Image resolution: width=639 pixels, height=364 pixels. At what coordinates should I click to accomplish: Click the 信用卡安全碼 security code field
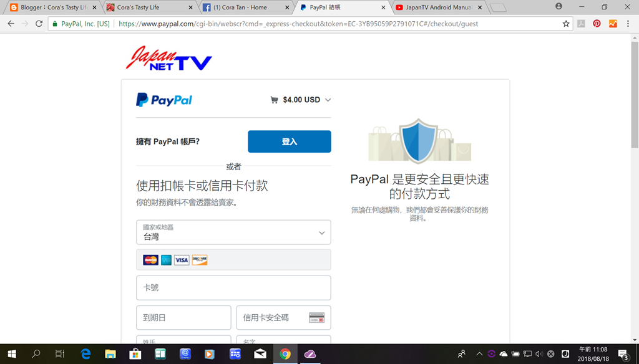pos(284,318)
